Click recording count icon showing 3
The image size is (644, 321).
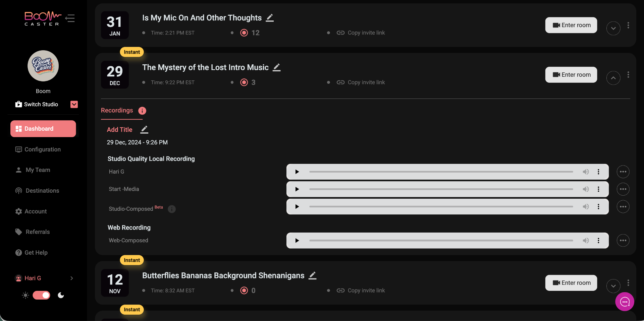244,82
